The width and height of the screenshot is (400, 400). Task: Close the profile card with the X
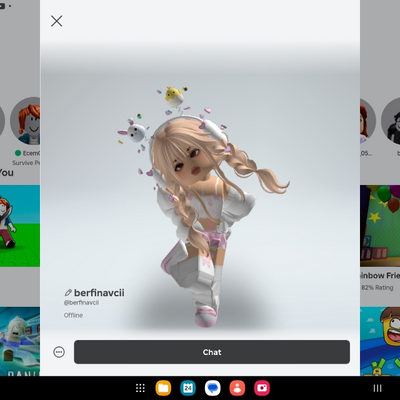pyautogui.click(x=57, y=21)
